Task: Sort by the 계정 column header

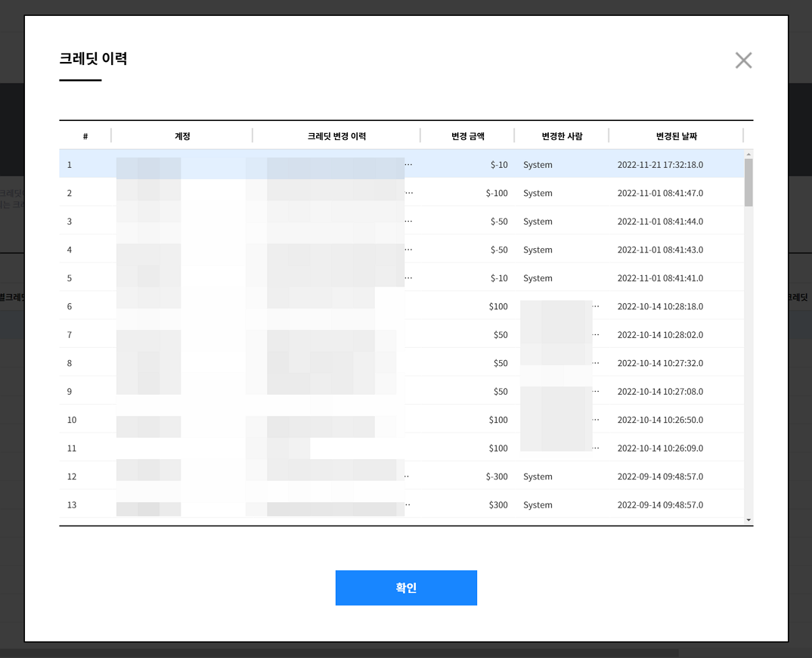Action: pyautogui.click(x=182, y=136)
